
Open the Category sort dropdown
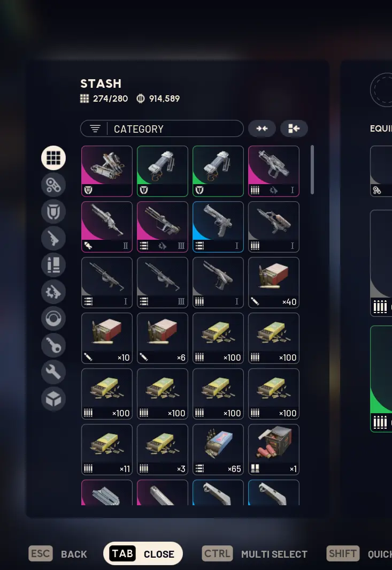(162, 128)
